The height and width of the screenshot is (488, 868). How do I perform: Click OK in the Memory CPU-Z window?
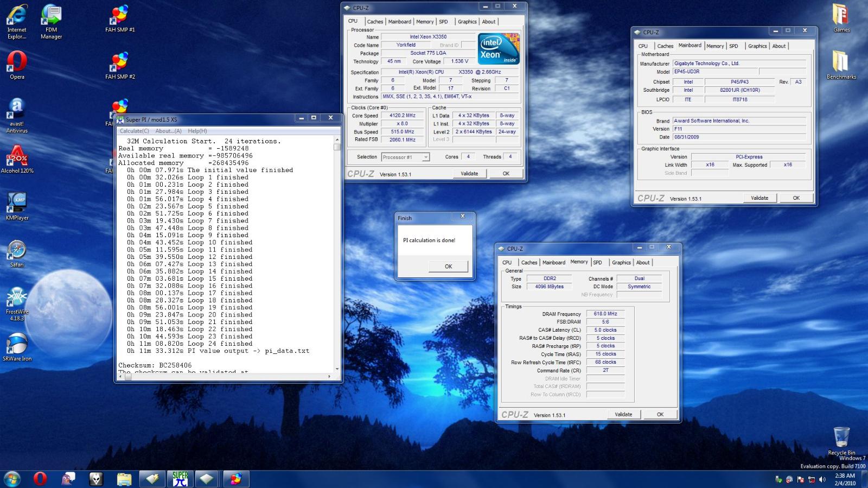coord(660,415)
